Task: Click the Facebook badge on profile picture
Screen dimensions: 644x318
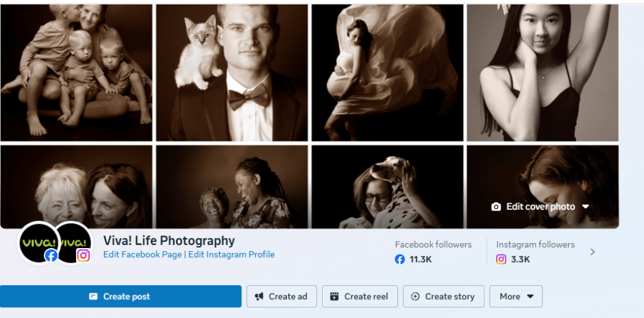Action: (51, 255)
